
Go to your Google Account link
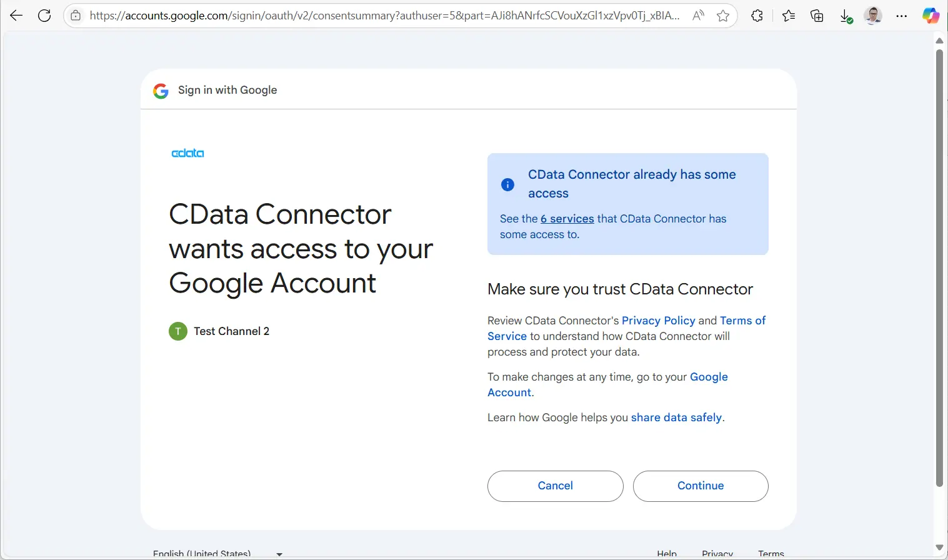pyautogui.click(x=708, y=377)
